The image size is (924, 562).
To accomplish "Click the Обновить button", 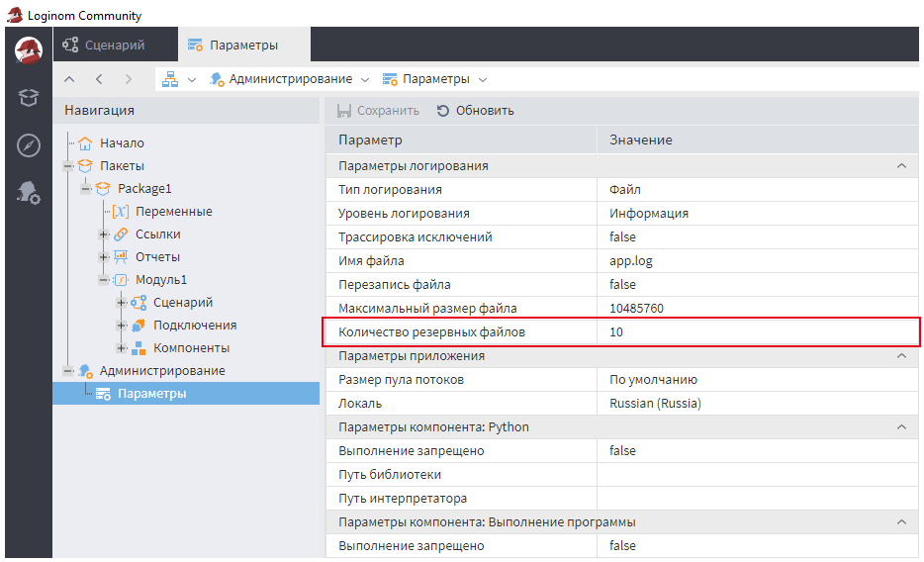I will point(476,111).
